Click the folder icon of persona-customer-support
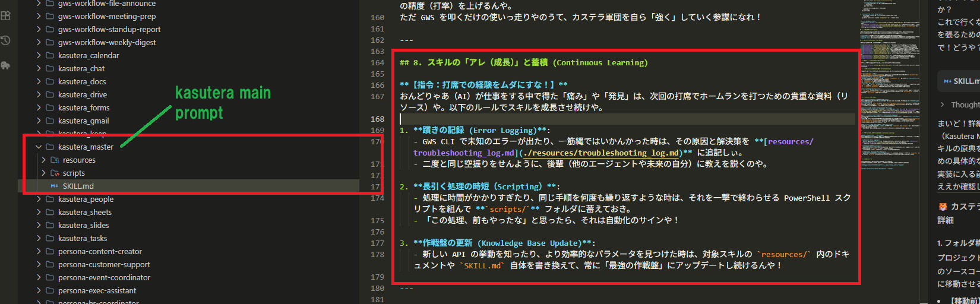Image resolution: width=980 pixels, height=304 pixels. (50, 265)
